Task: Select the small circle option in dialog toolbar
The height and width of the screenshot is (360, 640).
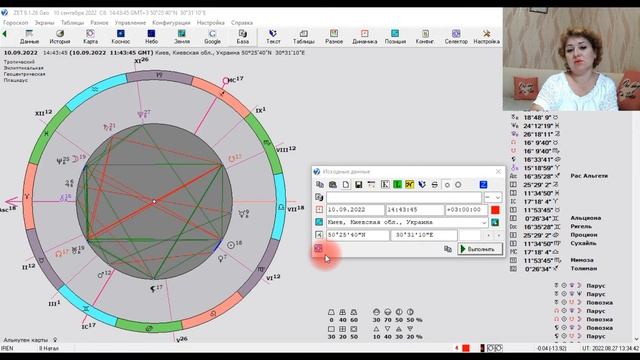Action: pos(447,185)
